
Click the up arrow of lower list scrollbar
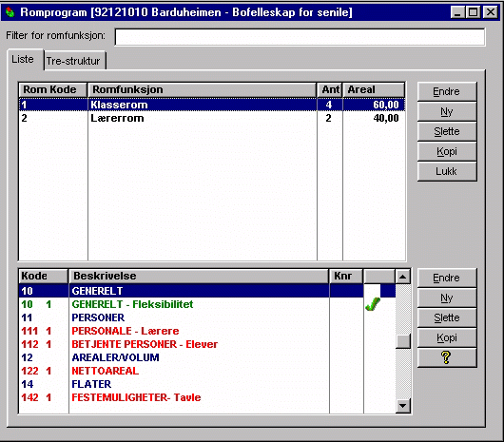coord(403,277)
